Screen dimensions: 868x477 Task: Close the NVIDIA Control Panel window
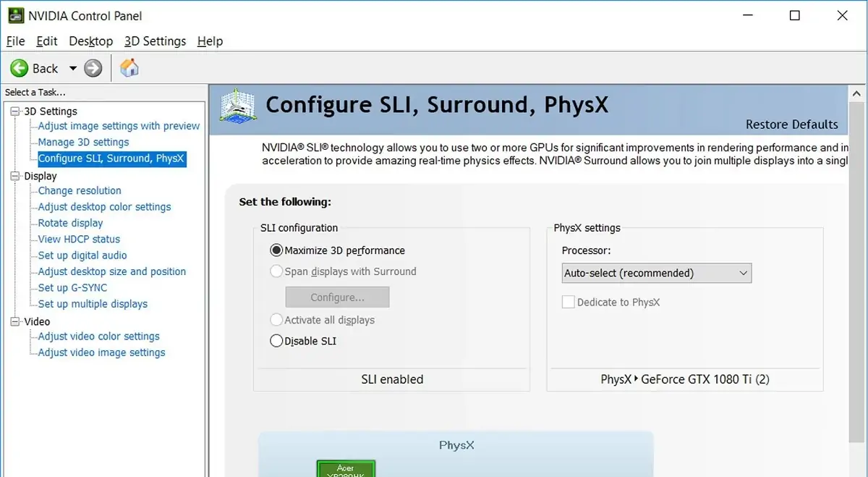pos(841,15)
